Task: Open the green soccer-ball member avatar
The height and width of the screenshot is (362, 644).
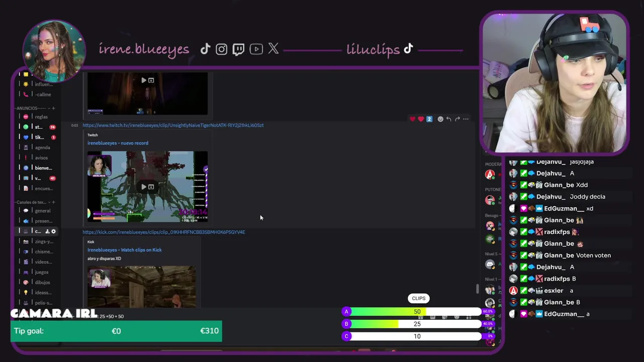Action: click(490, 239)
